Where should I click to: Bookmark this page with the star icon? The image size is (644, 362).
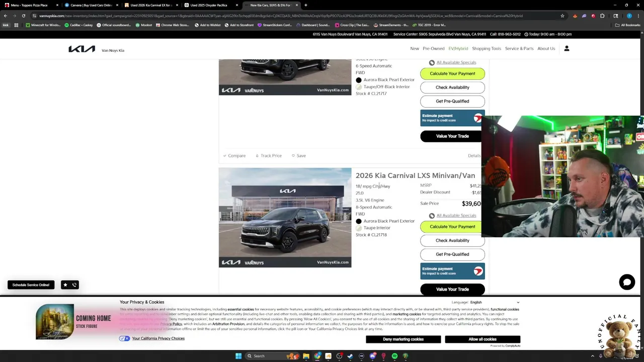click(x=562, y=16)
